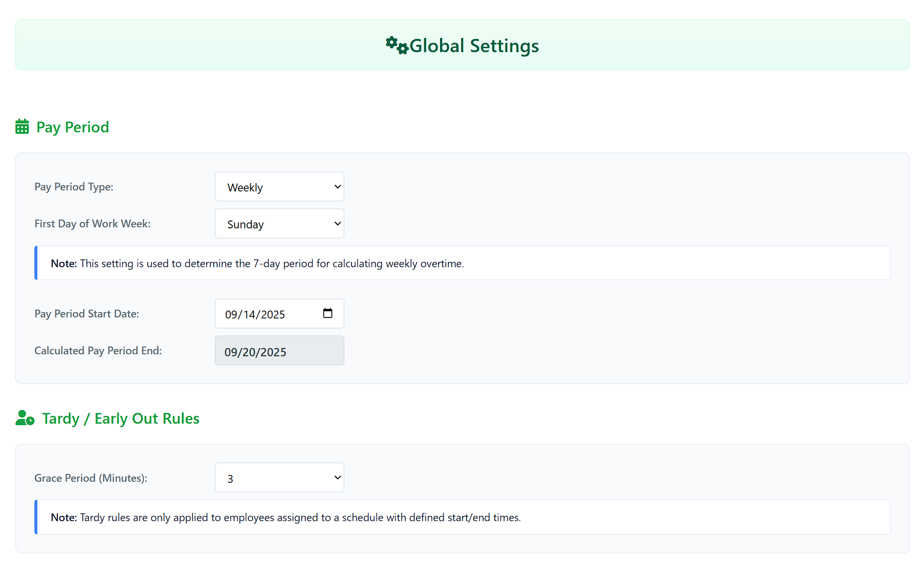Screen dimensions: 924x564
Task: Click the Calculated Pay Period End field showing 09/20/2025
Action: [x=279, y=350]
